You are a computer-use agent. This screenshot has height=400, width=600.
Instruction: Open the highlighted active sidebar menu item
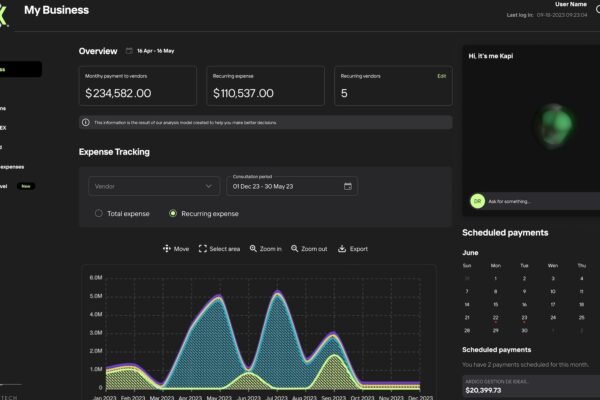click(x=20, y=69)
